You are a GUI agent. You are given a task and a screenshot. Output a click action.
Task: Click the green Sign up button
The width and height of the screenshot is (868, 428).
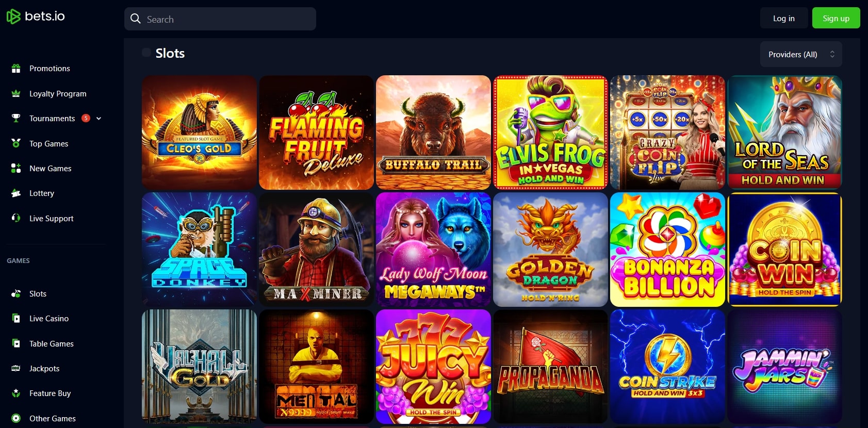pos(836,18)
